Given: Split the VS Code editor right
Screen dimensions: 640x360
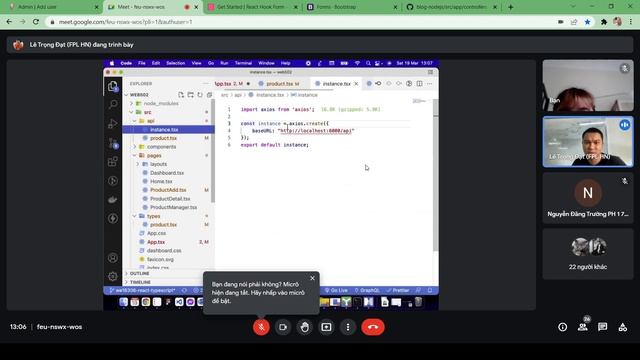Looking at the screenshot, I should tap(420, 84).
